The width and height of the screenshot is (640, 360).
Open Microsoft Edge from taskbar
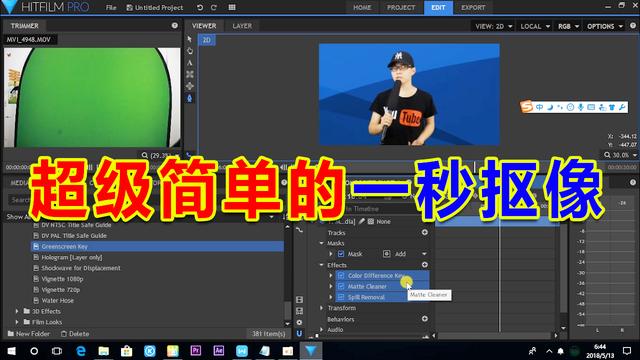(81, 351)
